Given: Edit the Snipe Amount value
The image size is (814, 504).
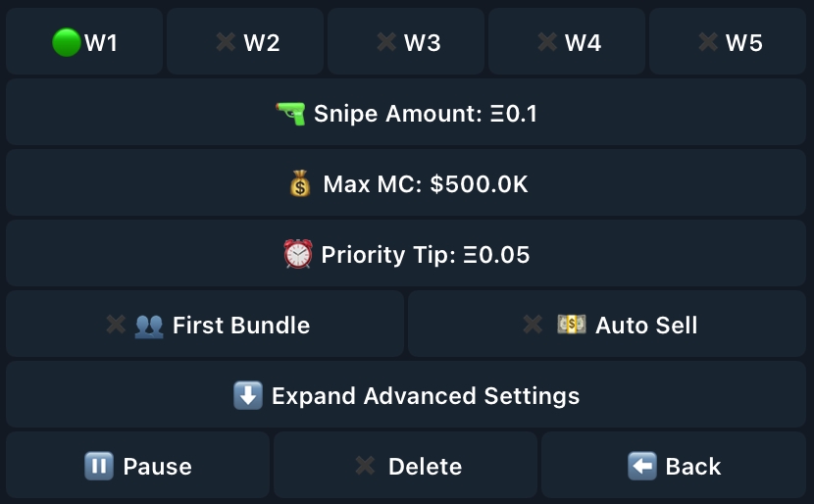Looking at the screenshot, I should point(406,112).
